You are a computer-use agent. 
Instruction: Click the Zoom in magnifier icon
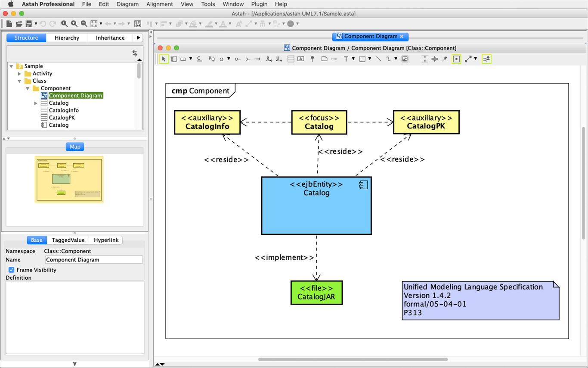(74, 24)
